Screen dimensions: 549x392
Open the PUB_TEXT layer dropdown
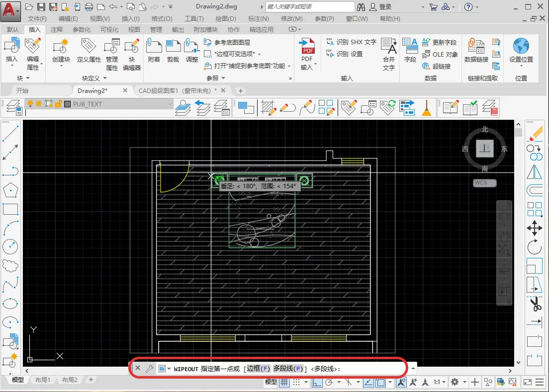170,104
